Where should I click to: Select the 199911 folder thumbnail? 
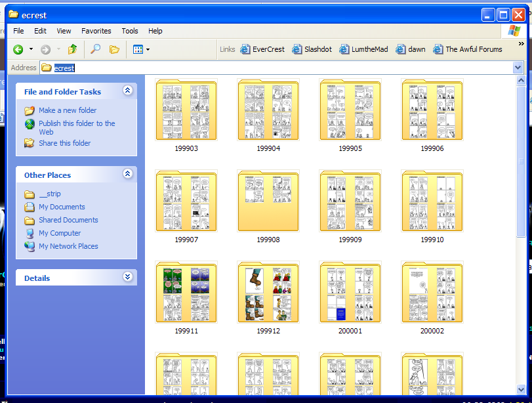(x=186, y=292)
